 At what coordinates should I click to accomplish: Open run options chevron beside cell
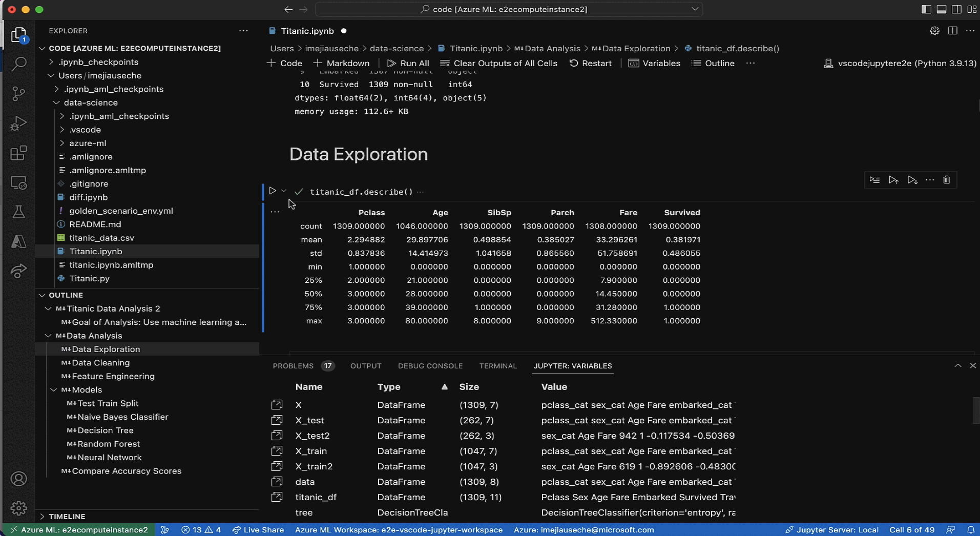coord(284,191)
